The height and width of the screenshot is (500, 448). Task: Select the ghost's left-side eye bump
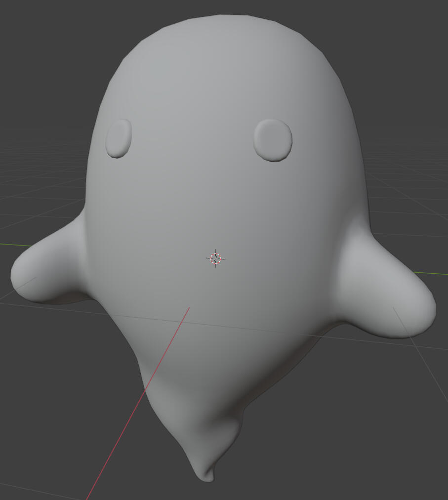click(119, 138)
